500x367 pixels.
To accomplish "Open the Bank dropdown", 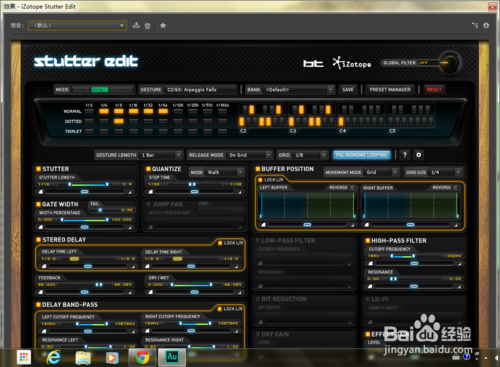I will (299, 89).
